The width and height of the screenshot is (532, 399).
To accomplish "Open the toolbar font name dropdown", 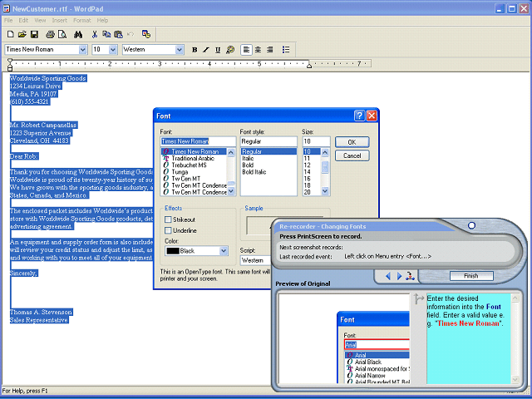I will click(83, 50).
